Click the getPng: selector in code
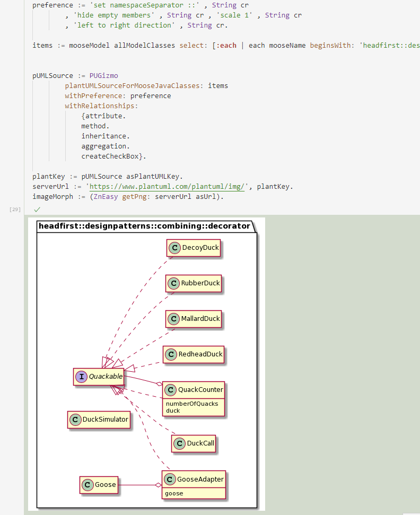The height and width of the screenshot is (515, 420). (x=136, y=196)
